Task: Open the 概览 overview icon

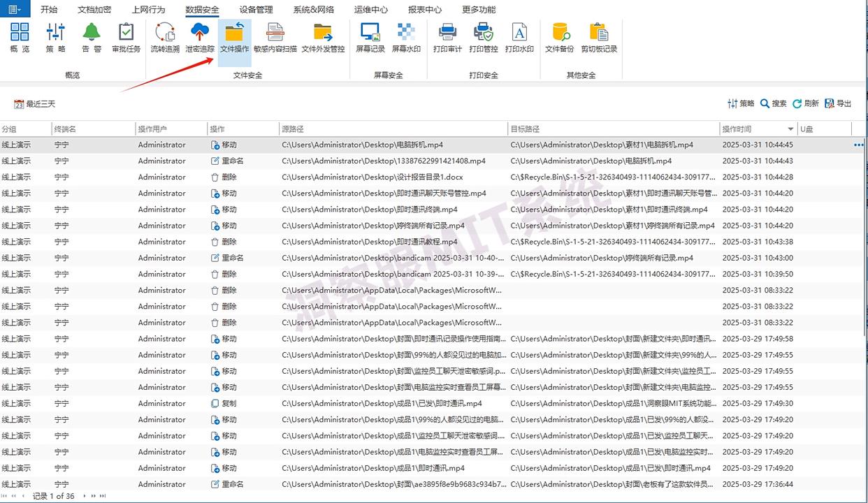Action: pos(20,38)
